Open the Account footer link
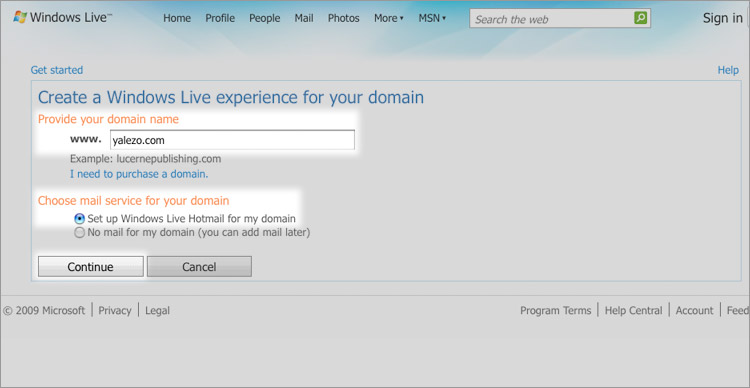 694,310
